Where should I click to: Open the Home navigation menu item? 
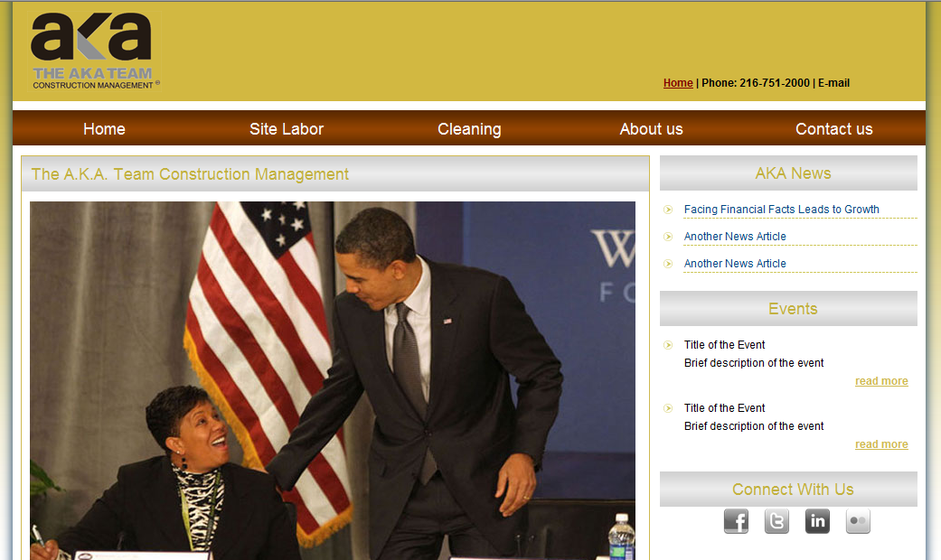(104, 128)
